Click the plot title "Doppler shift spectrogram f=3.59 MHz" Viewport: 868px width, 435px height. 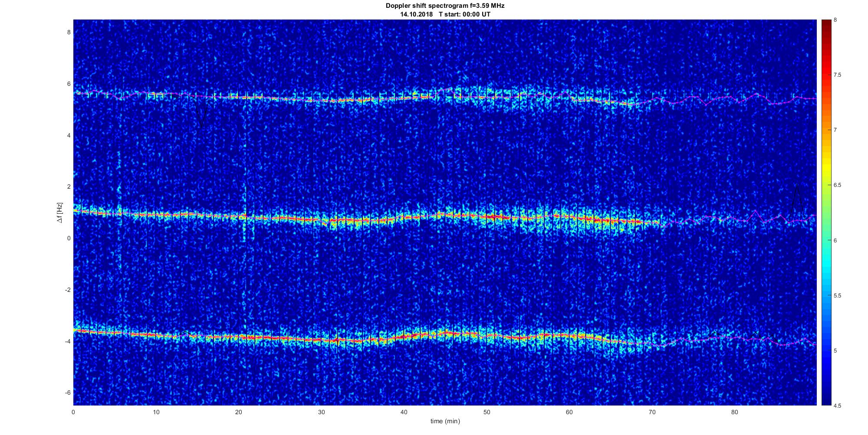pyautogui.click(x=445, y=6)
